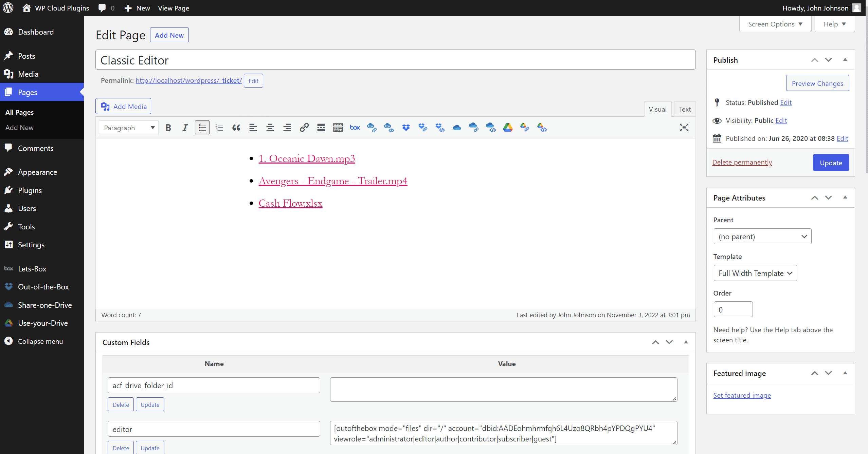
Task: Click the plain Dropbox toolbar icon
Action: [406, 128]
